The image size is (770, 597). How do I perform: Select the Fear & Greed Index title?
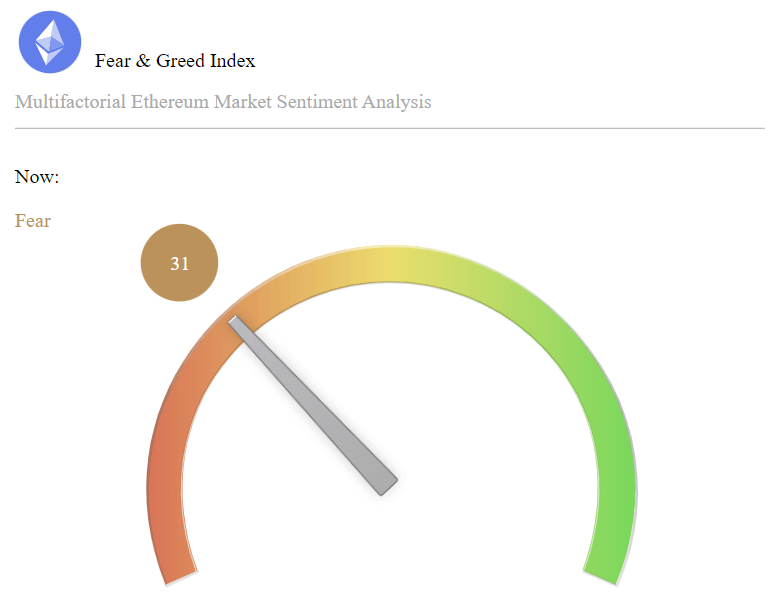click(175, 61)
